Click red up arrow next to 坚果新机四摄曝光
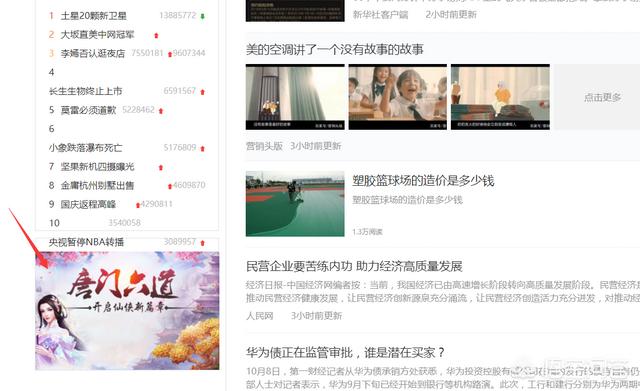This screenshot has height=391, width=640. pyautogui.click(x=161, y=167)
